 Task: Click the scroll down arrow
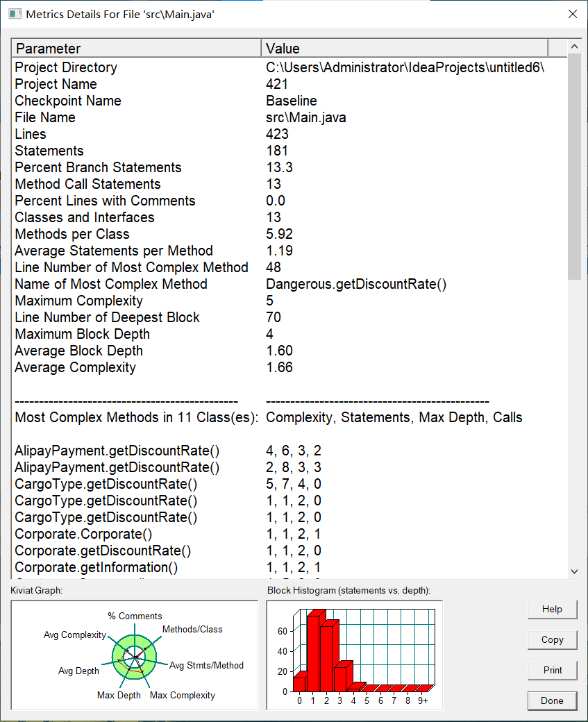coord(574,571)
